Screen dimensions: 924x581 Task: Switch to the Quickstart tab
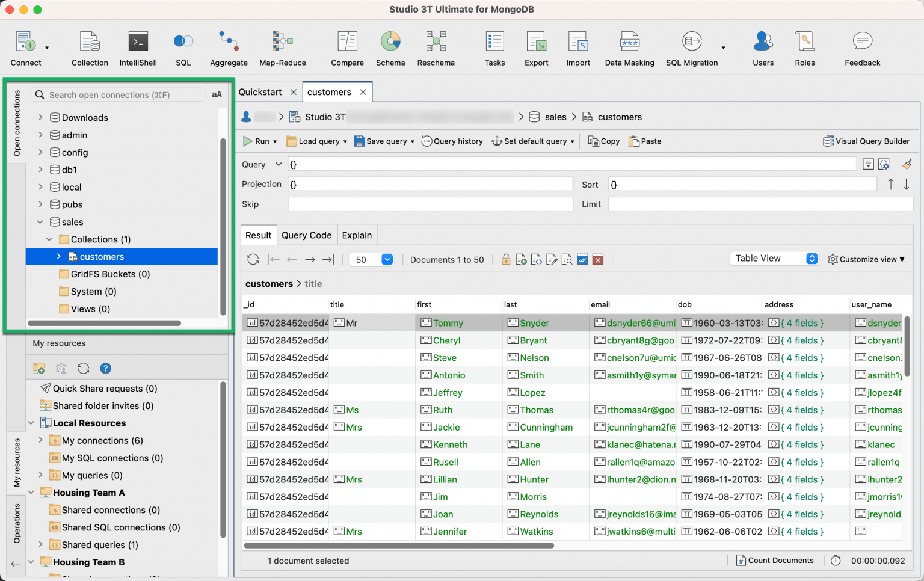tap(260, 91)
